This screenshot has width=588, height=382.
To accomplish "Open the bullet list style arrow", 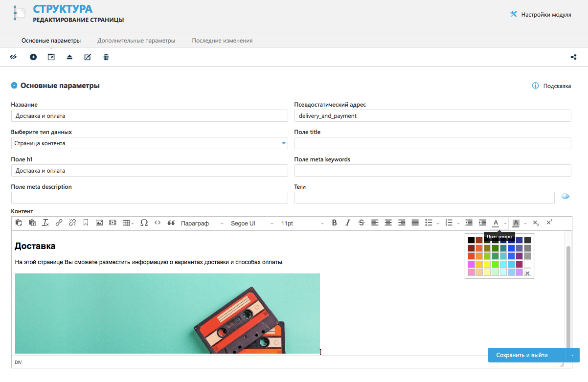I will (438, 223).
